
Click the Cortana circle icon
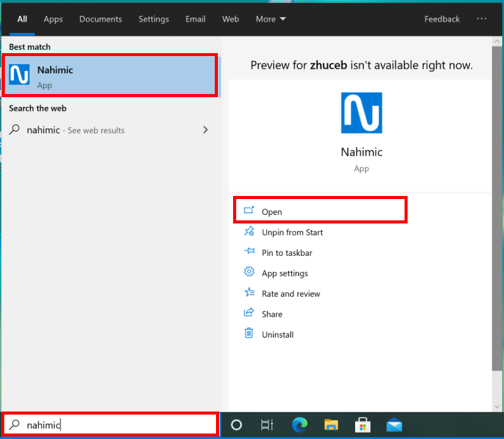tap(236, 425)
